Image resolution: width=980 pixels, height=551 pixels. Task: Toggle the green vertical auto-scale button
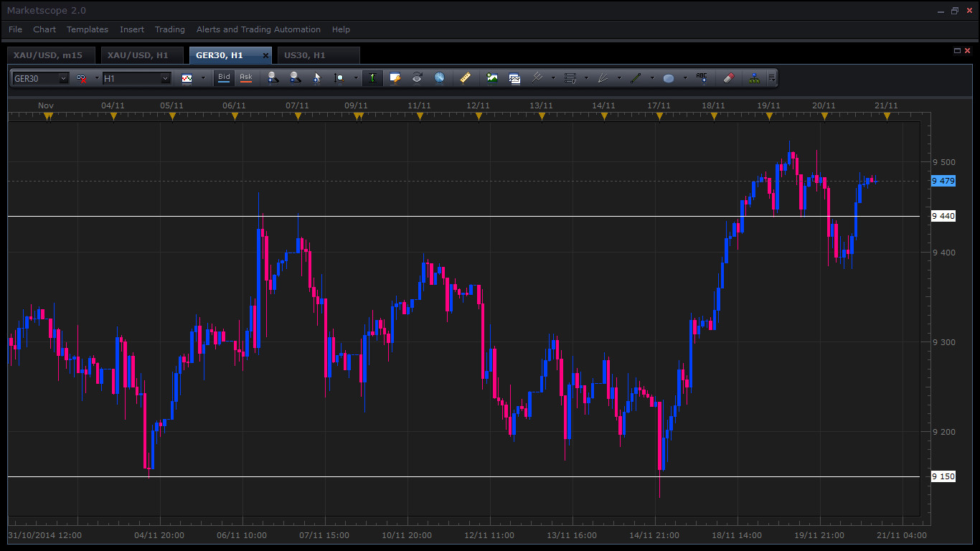pyautogui.click(x=372, y=78)
